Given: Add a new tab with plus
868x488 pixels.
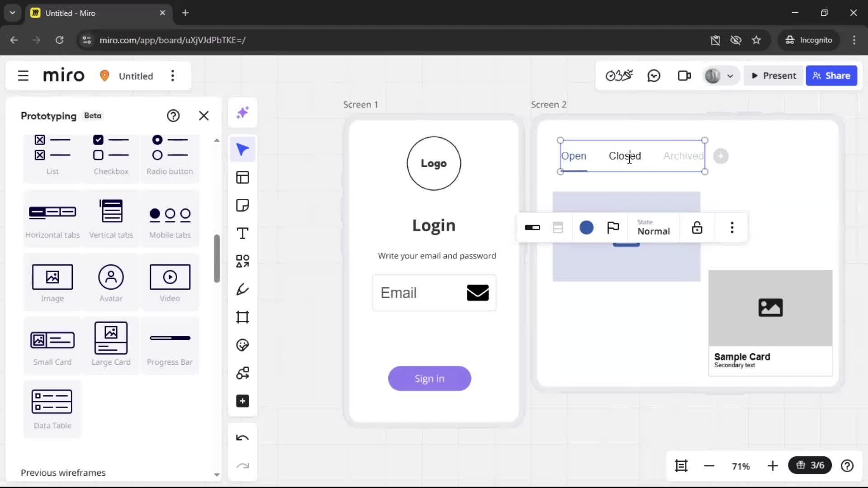Looking at the screenshot, I should pyautogui.click(x=721, y=156).
